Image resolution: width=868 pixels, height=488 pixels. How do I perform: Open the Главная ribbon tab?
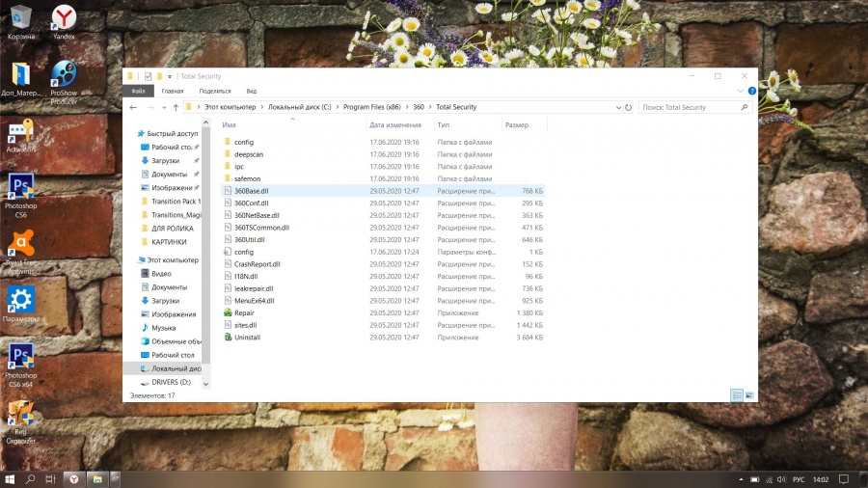tap(173, 91)
